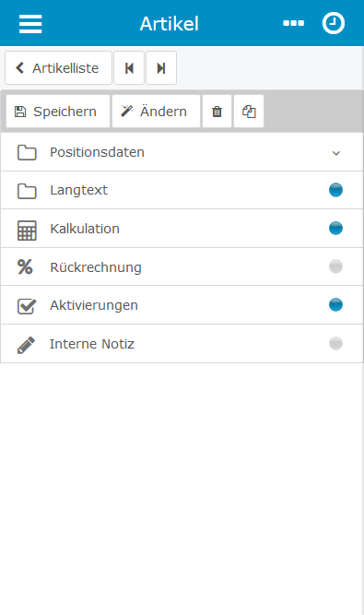The height and width of the screenshot is (615, 364).
Task: Jump to the first article
Action: point(129,68)
